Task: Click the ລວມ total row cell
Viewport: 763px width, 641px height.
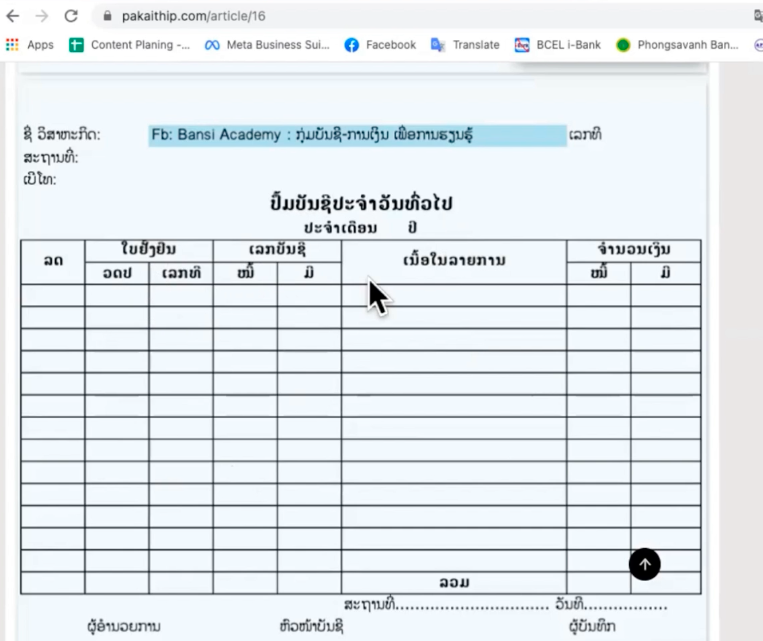Action: [454, 583]
